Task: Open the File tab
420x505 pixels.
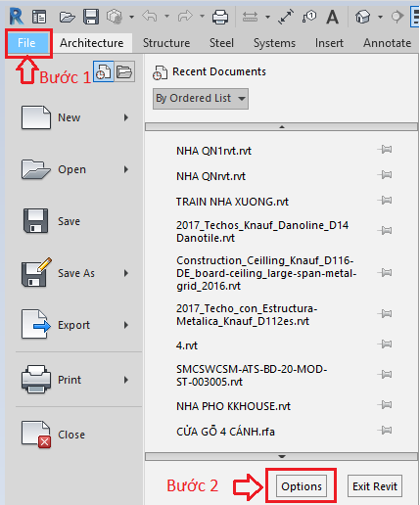Action: click(26, 43)
